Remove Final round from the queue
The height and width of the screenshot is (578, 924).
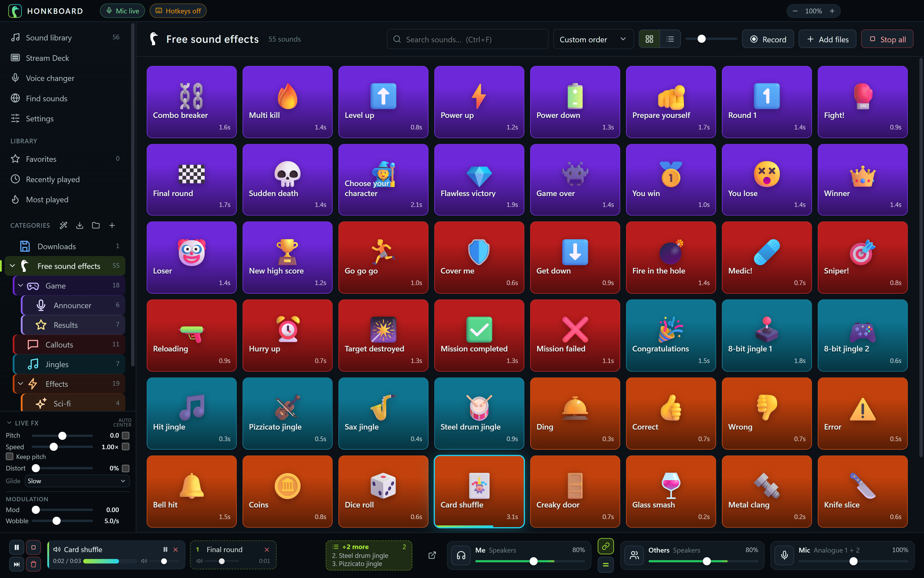click(x=267, y=550)
